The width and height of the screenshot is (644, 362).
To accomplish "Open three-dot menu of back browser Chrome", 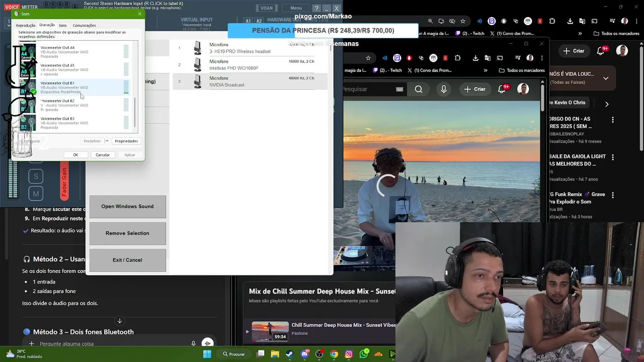I will [635, 21].
